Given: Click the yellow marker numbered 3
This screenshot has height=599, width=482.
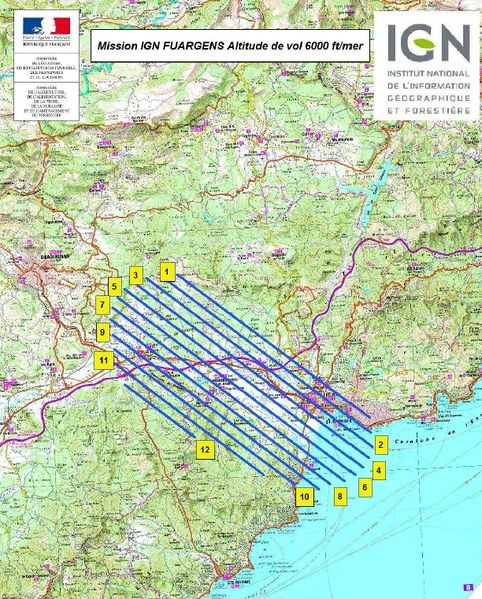Looking at the screenshot, I should coord(136,275).
